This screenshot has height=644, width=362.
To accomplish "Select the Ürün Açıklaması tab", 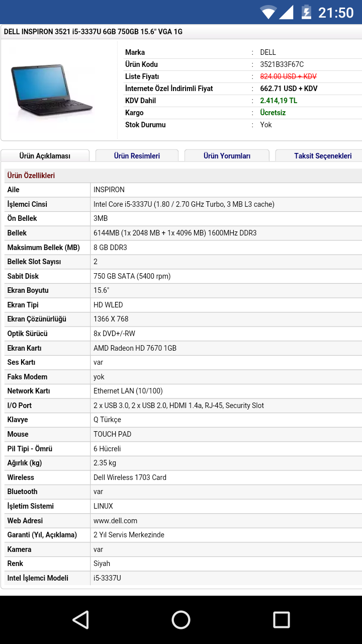I will (45, 156).
